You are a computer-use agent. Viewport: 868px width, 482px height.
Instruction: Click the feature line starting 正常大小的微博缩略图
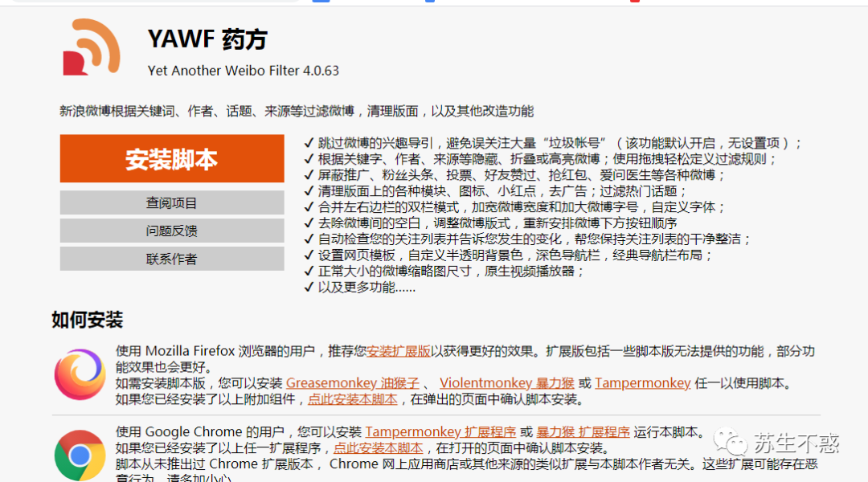click(x=444, y=272)
